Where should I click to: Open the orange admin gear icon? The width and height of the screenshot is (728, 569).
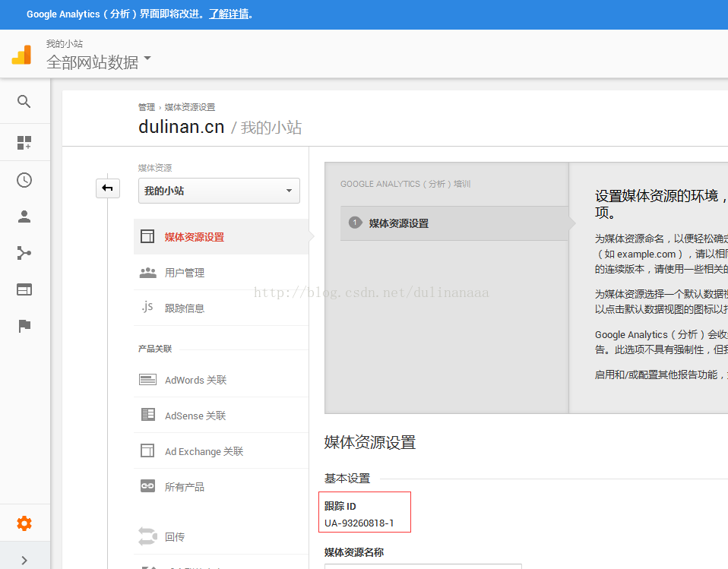[x=24, y=523]
